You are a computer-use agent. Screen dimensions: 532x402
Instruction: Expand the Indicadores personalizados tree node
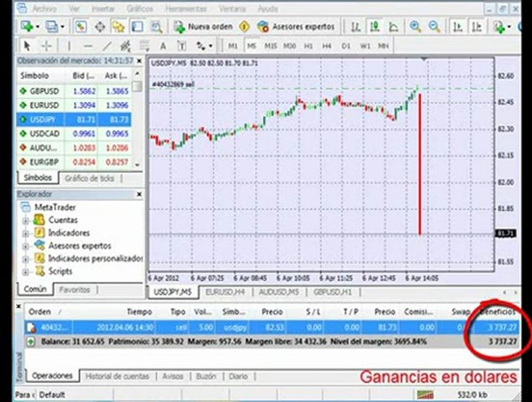[x=26, y=259]
